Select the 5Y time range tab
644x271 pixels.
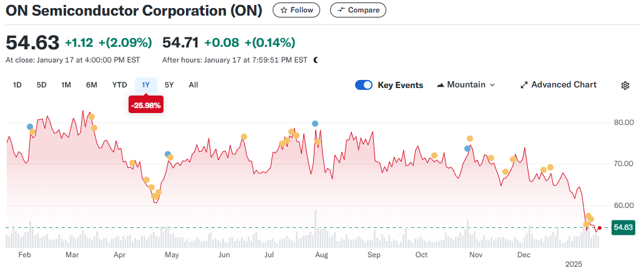[x=169, y=85]
